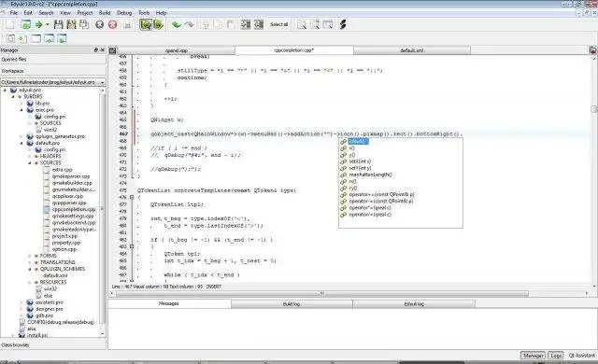
Task: Select qmakeparser.cpp in the project tree
Action: click(71, 176)
